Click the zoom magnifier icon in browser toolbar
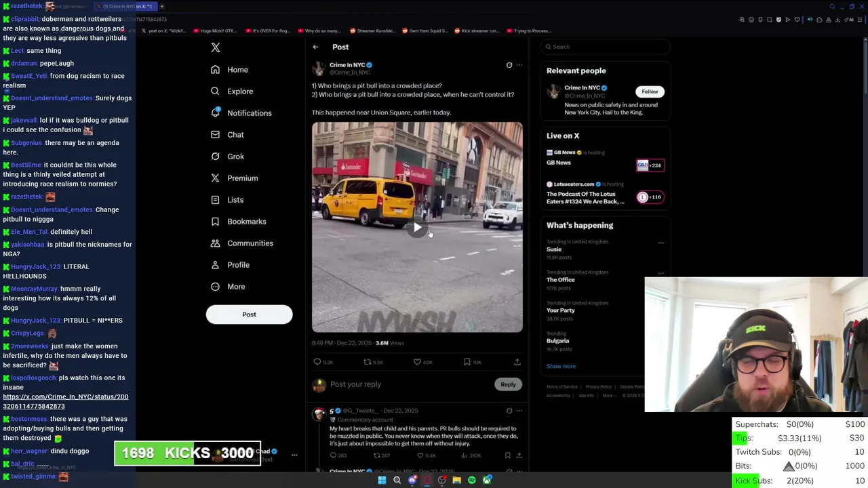Image resolution: width=868 pixels, height=488 pixels. tap(742, 20)
